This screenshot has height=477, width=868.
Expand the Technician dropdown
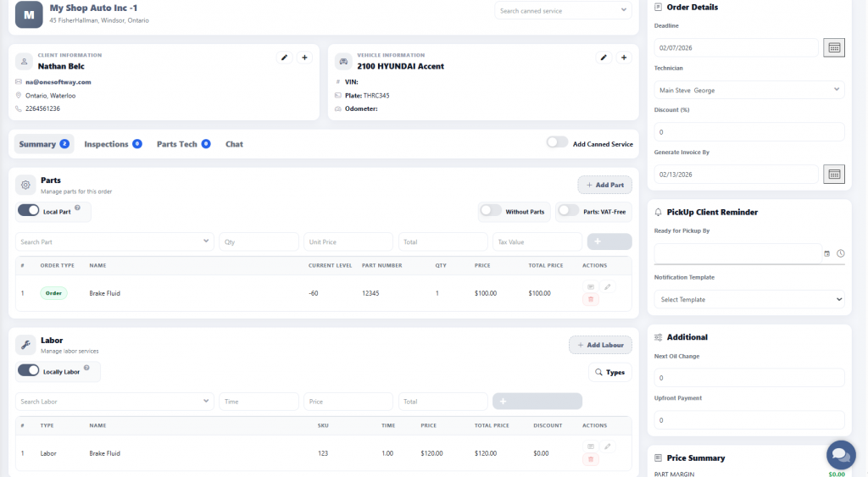pos(749,90)
